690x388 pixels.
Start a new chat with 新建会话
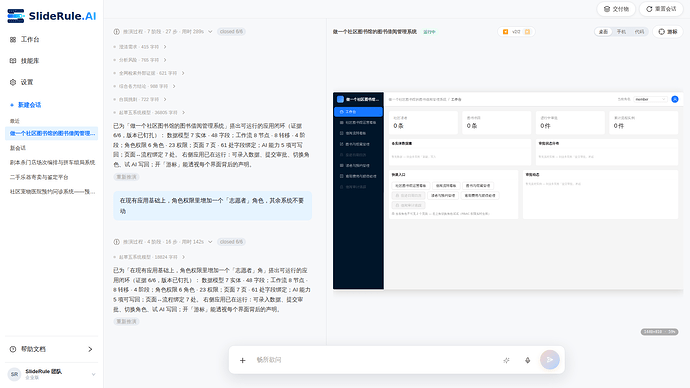pos(26,105)
